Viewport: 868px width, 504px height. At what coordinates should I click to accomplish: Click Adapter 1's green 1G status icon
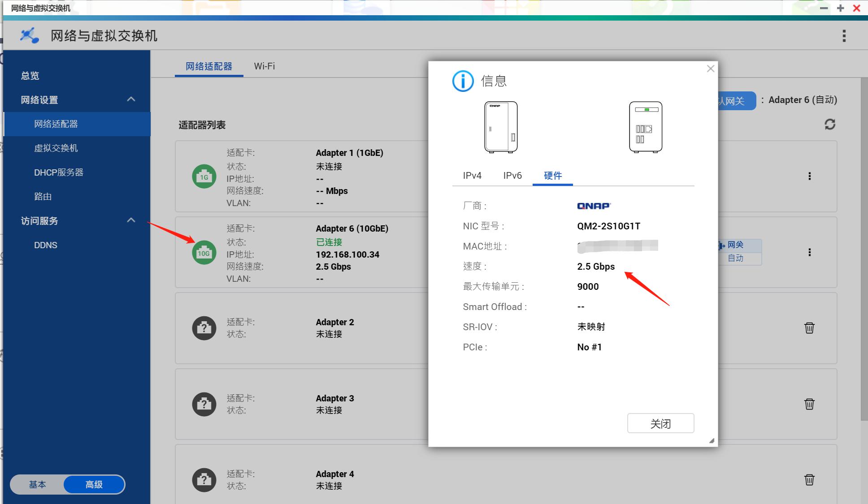pos(204,176)
